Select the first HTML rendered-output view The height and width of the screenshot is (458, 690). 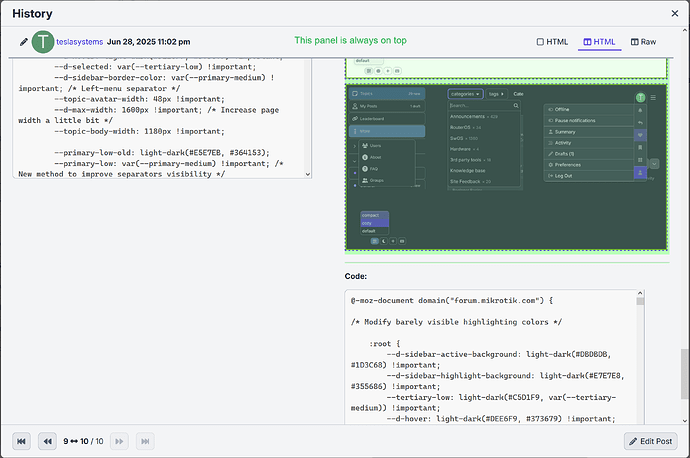[553, 42]
